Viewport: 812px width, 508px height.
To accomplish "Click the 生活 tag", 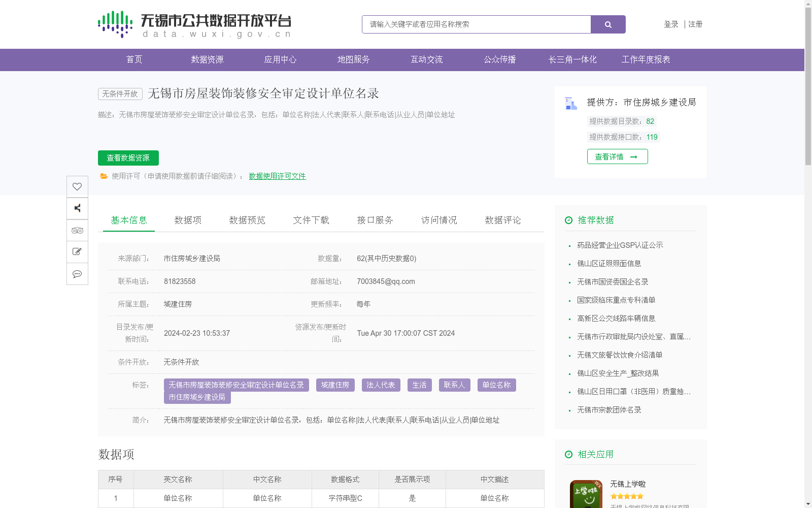I will click(x=420, y=385).
